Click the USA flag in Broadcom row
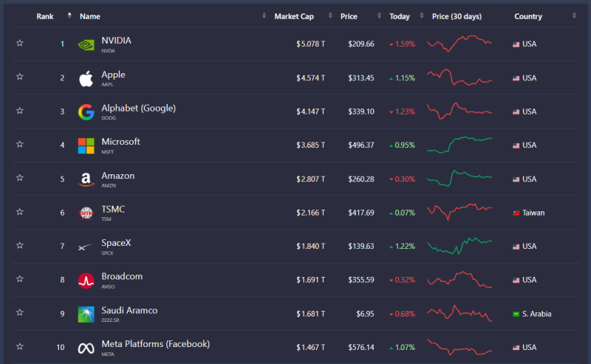 [516, 281]
